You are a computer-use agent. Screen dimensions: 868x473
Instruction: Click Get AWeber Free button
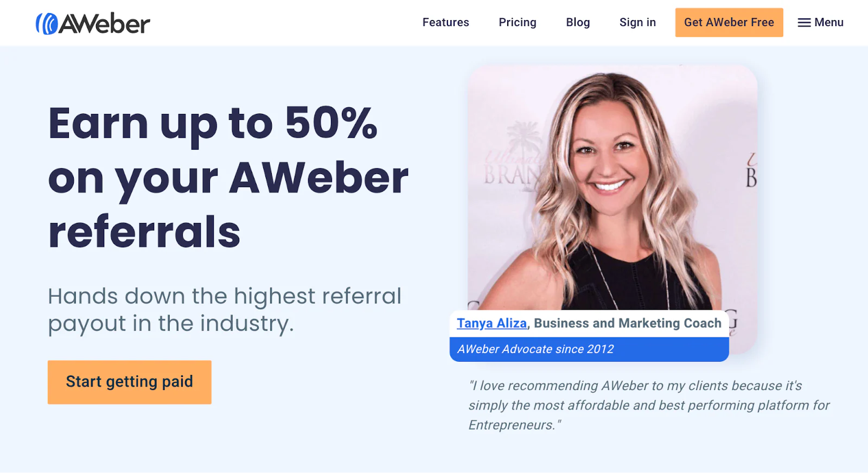729,22
